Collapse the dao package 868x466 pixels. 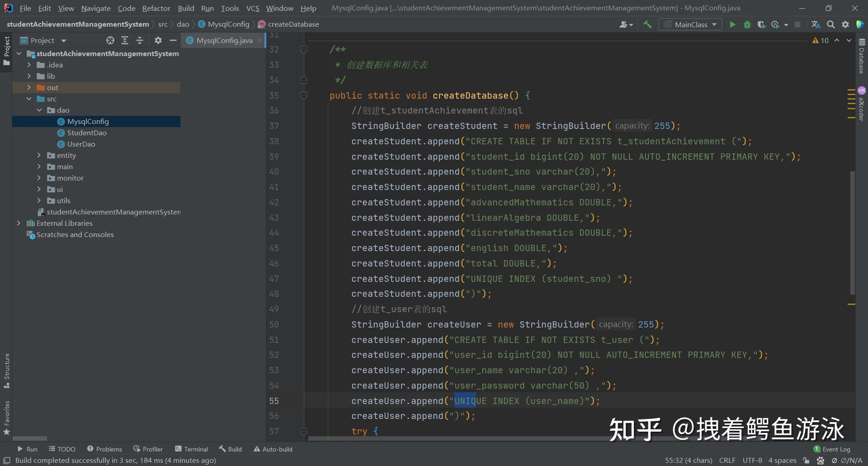(x=39, y=110)
